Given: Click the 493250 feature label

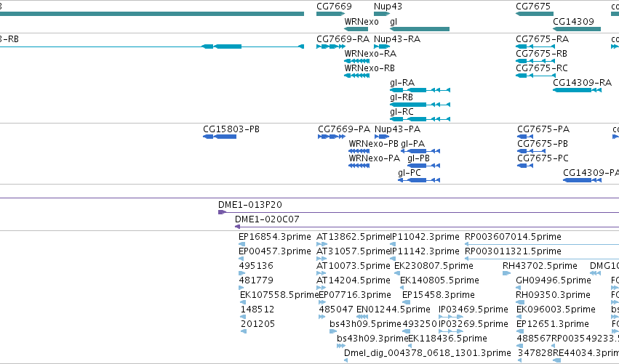Looking at the screenshot, I should point(420,324).
